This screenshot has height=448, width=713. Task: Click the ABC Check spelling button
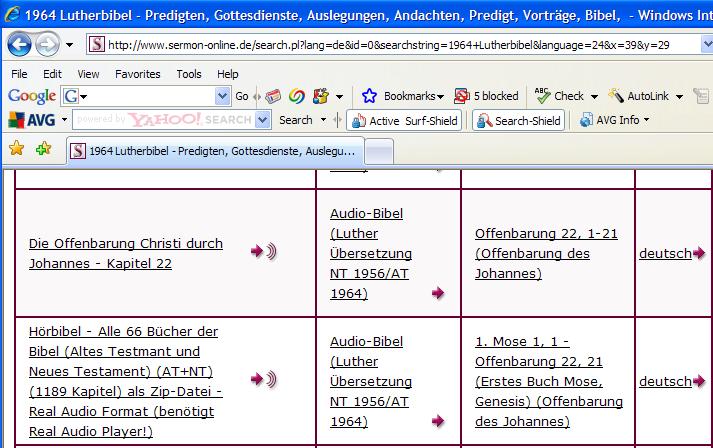click(559, 96)
